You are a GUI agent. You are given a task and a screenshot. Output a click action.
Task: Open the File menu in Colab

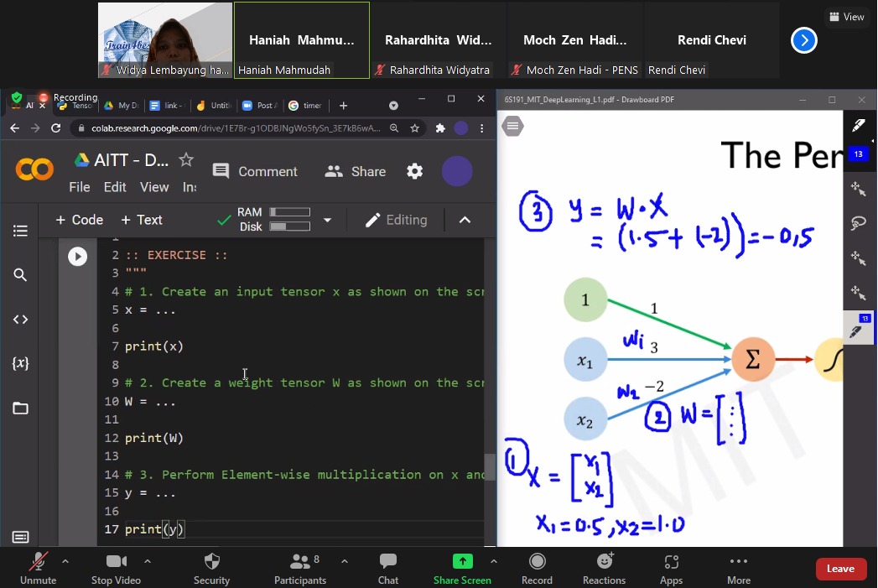(79, 187)
